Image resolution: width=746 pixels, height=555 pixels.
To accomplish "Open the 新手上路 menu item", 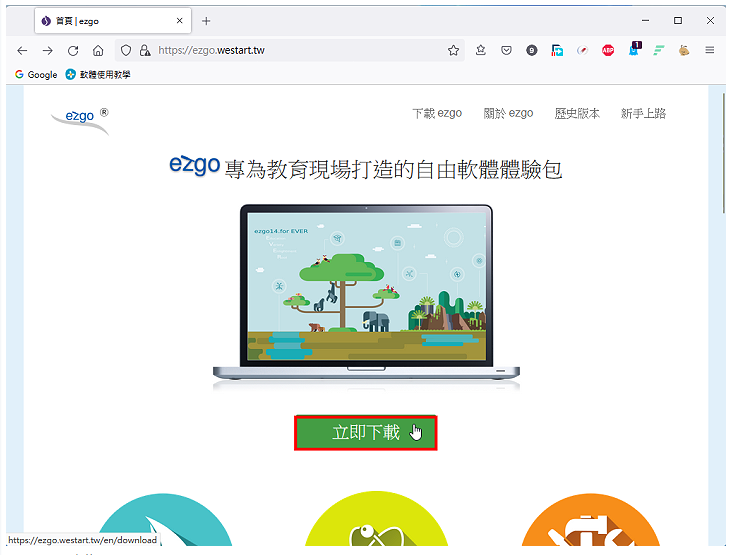I will click(643, 113).
